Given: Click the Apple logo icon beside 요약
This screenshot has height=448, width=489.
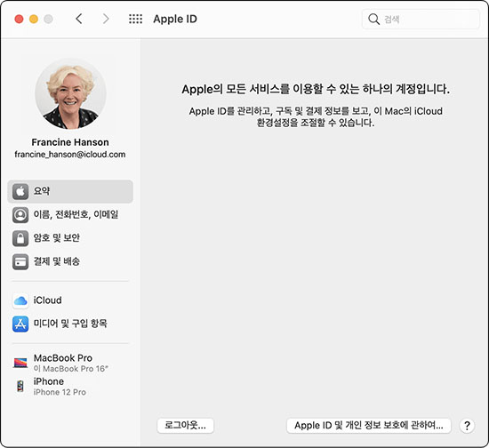Looking at the screenshot, I should (20, 191).
